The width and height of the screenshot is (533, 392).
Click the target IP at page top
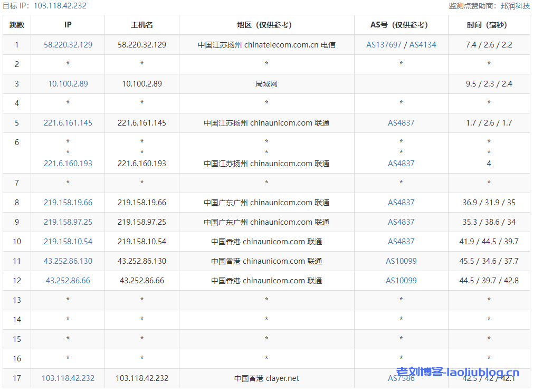point(60,6)
